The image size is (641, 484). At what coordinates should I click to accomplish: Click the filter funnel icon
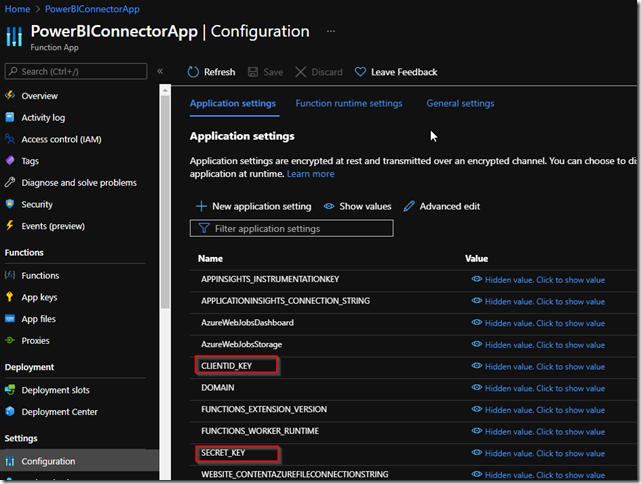tap(204, 228)
